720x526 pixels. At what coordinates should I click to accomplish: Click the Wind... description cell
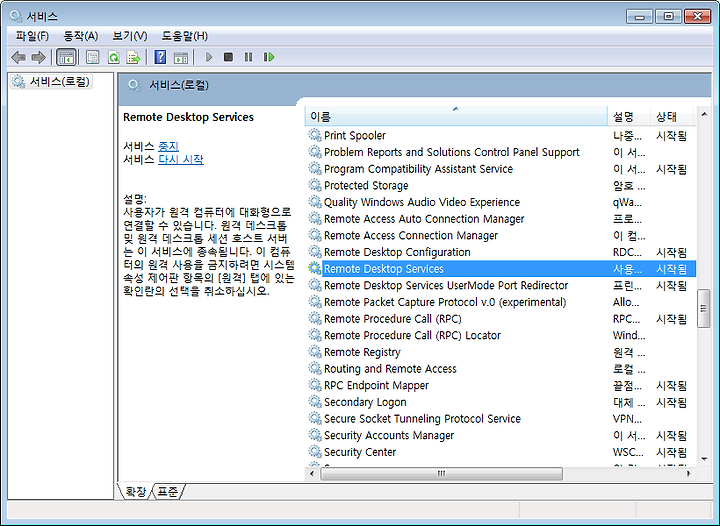coord(629,336)
